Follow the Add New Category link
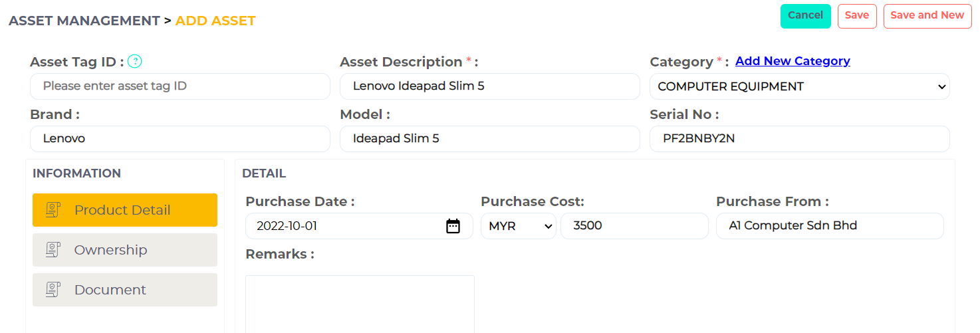 click(x=793, y=61)
